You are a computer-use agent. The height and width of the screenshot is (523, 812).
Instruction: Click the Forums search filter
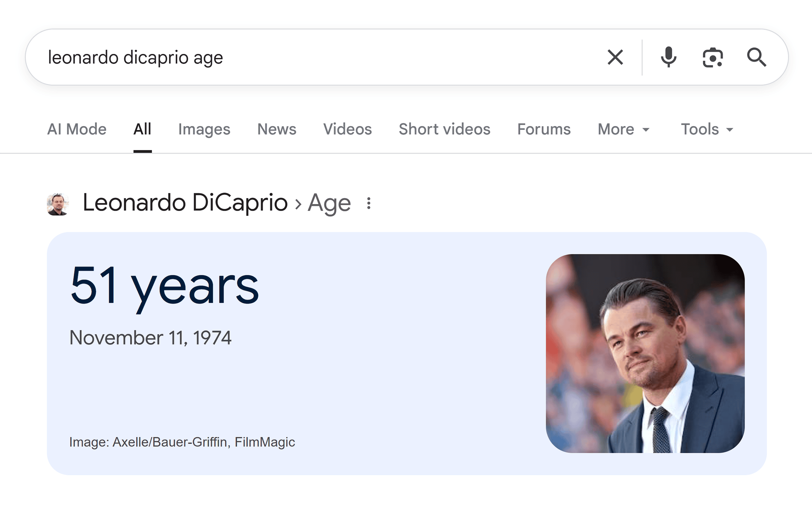pyautogui.click(x=543, y=129)
